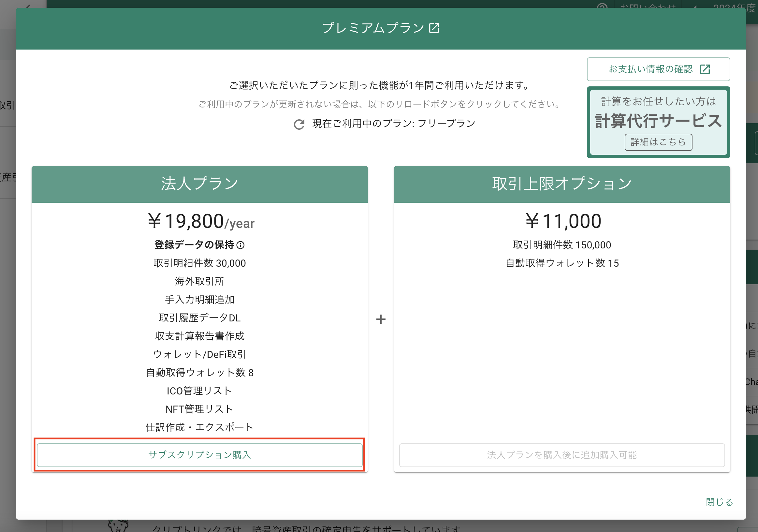Click the plus sign between plan cards
The image size is (758, 532).
(381, 319)
